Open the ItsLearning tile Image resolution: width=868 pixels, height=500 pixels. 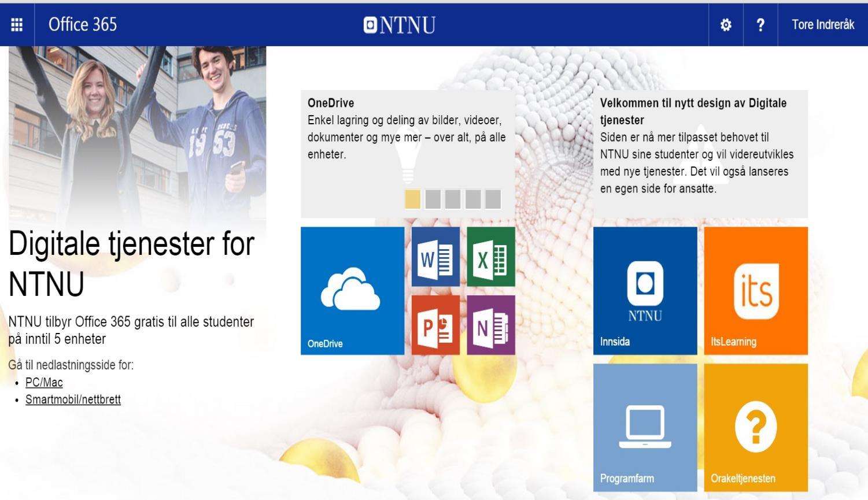756,291
